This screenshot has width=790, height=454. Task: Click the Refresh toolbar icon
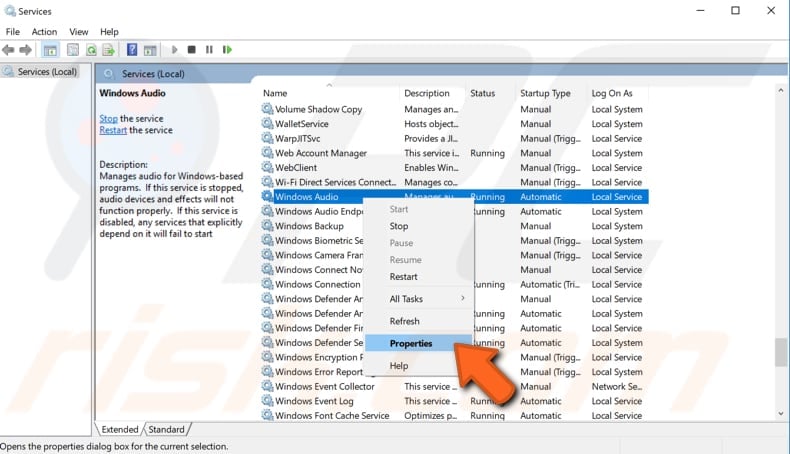tap(91, 50)
